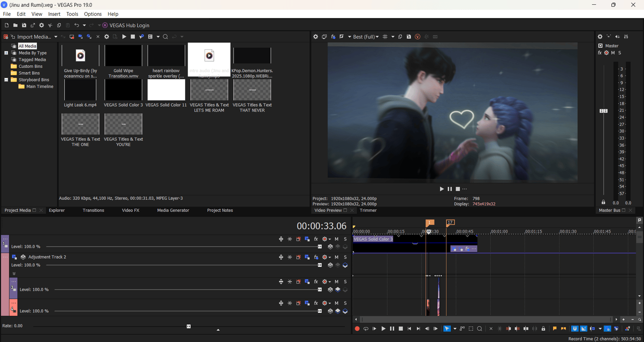This screenshot has width=644, height=342.
Task: Stop timeline playback in transport bar
Action: [401, 329]
